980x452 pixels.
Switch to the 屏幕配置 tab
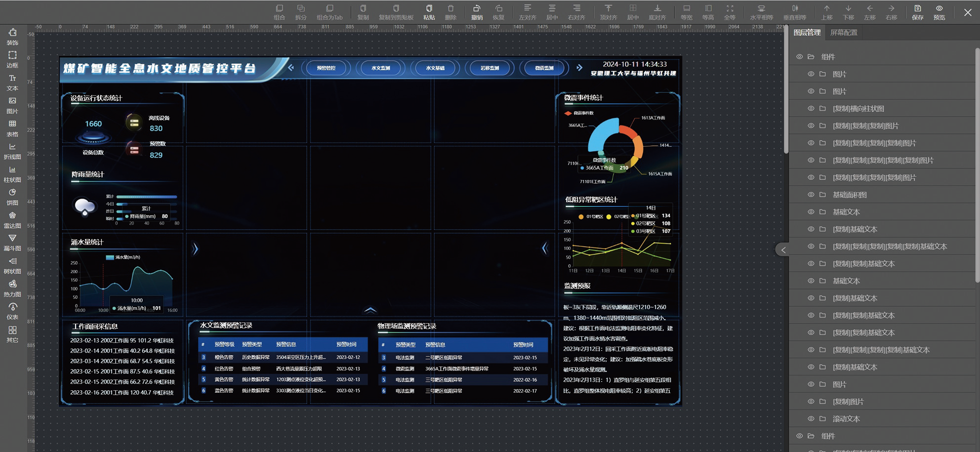pyautogui.click(x=844, y=33)
